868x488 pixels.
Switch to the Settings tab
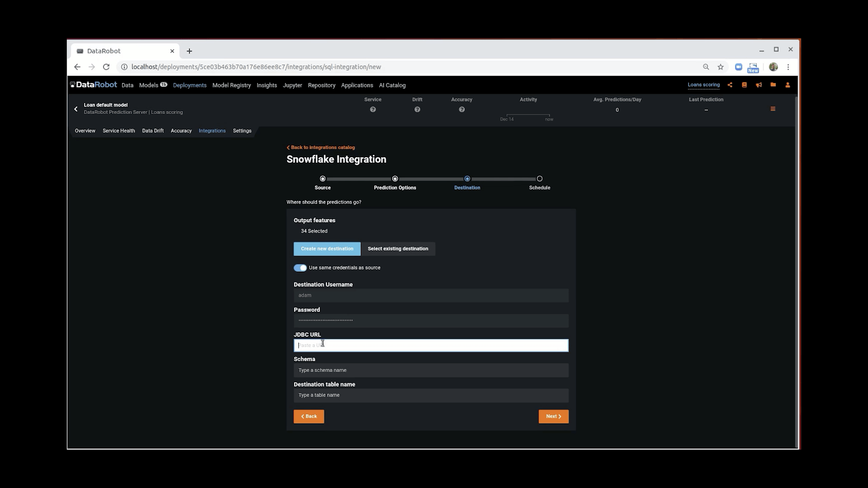(242, 131)
